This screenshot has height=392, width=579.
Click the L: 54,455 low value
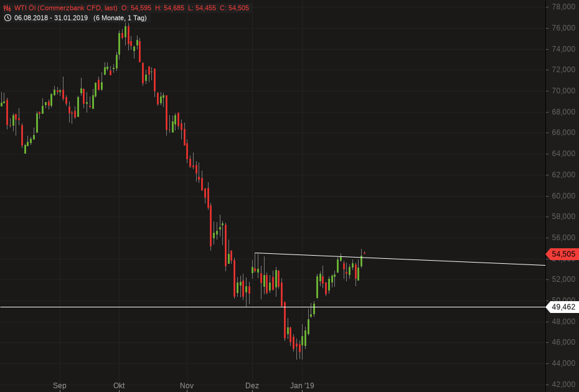point(202,7)
